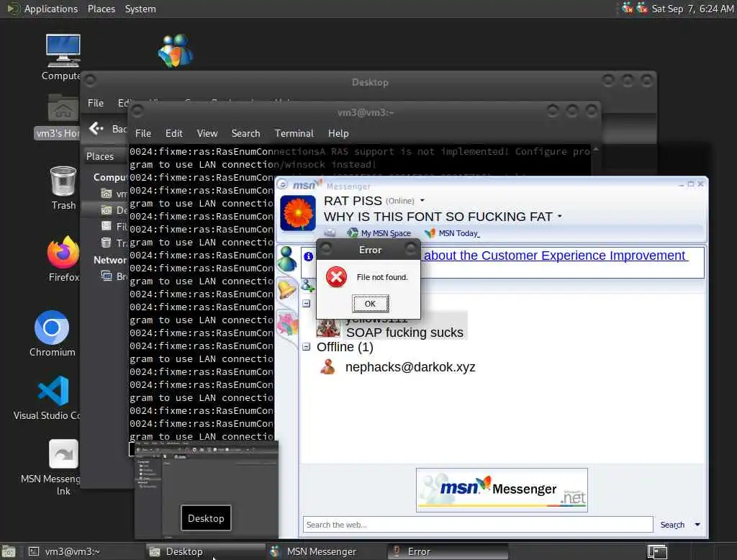Open MSN Today
737x560 pixels.
click(452, 233)
